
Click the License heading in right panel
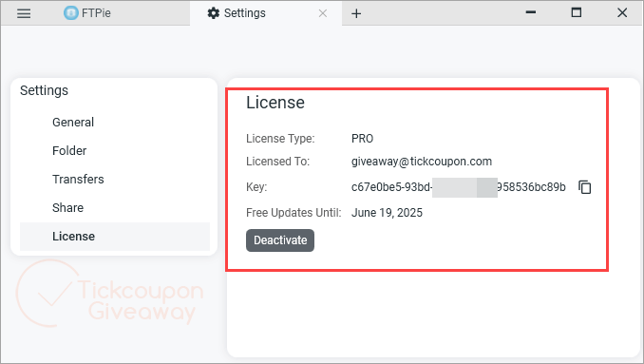275,103
